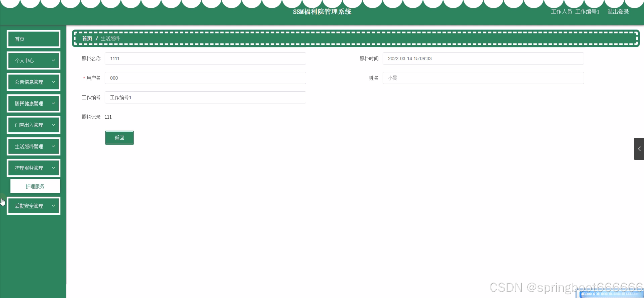Open the right-edge collapse arrow panel

(x=639, y=149)
